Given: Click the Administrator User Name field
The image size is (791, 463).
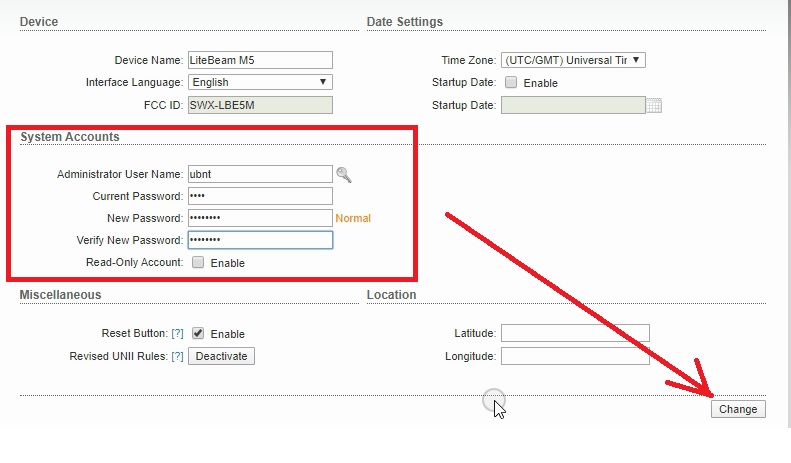Looking at the screenshot, I should [260, 174].
